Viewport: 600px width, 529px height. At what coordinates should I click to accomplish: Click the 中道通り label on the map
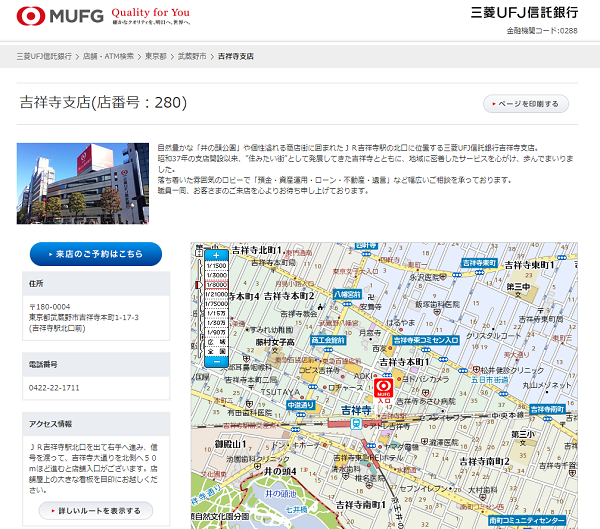[x=301, y=405]
